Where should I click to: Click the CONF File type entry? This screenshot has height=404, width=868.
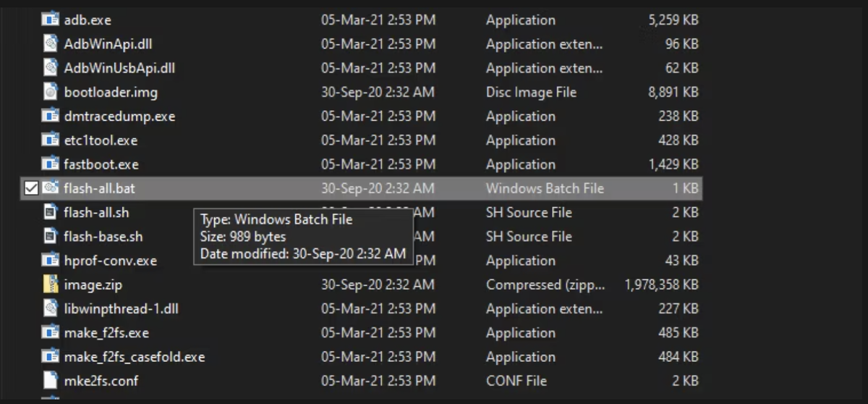tap(516, 381)
